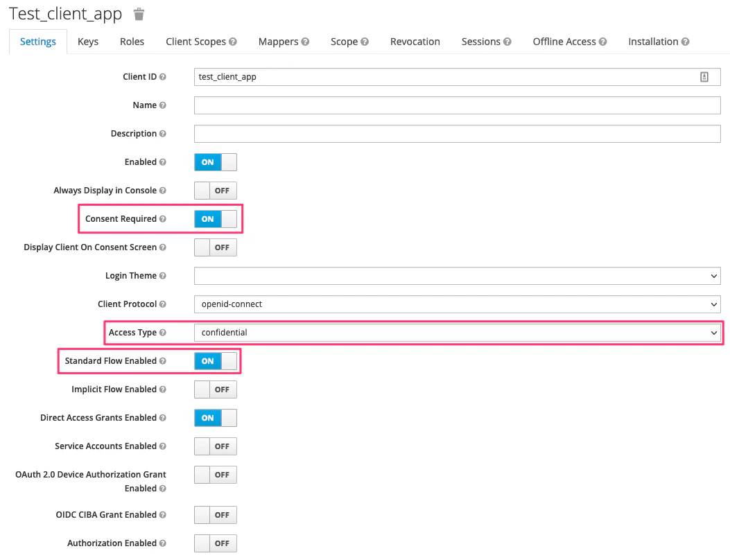This screenshot has height=560, width=730.
Task: Enable OAuth 2.0 Device Authorization Grant
Action: point(216,474)
